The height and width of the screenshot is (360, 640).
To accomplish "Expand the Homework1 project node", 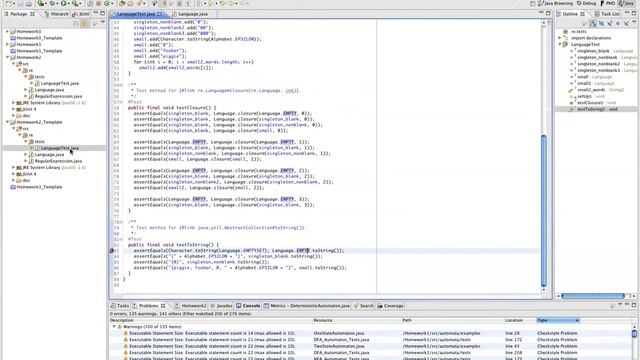I will pyautogui.click(x=7, y=44).
